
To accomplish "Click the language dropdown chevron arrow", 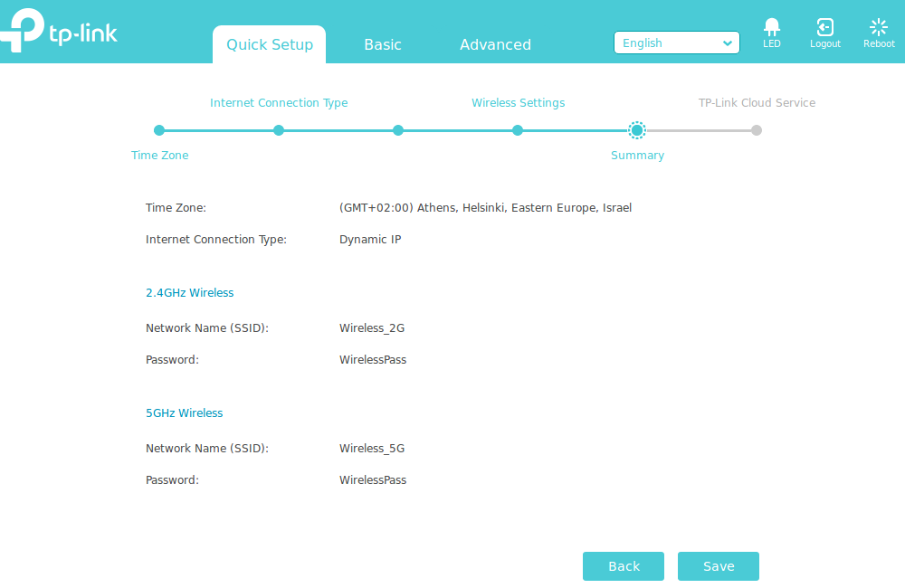I will click(x=728, y=43).
